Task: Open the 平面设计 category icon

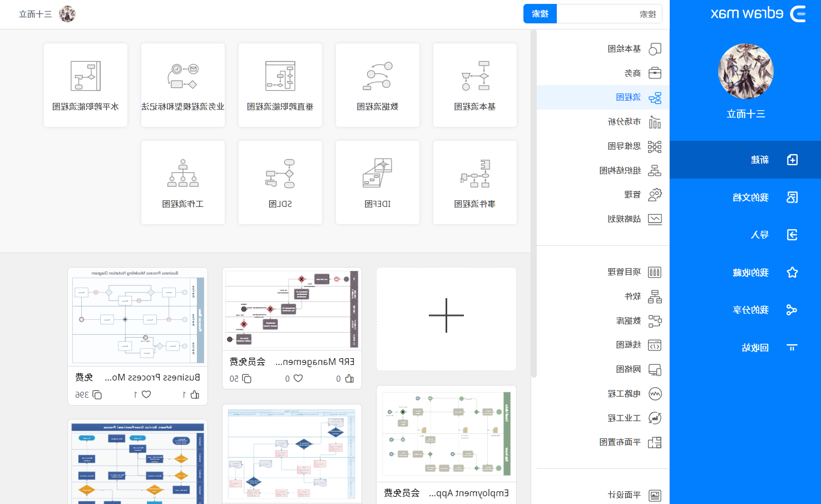Action: pos(655,495)
